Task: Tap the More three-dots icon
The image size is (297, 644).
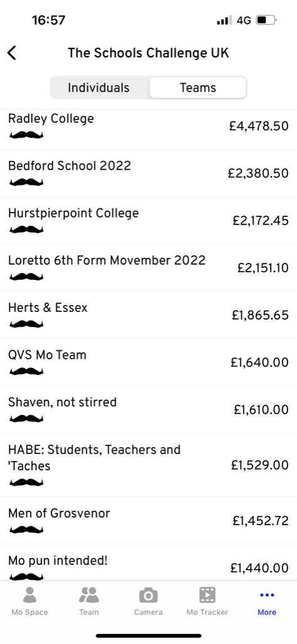Action: point(267,595)
